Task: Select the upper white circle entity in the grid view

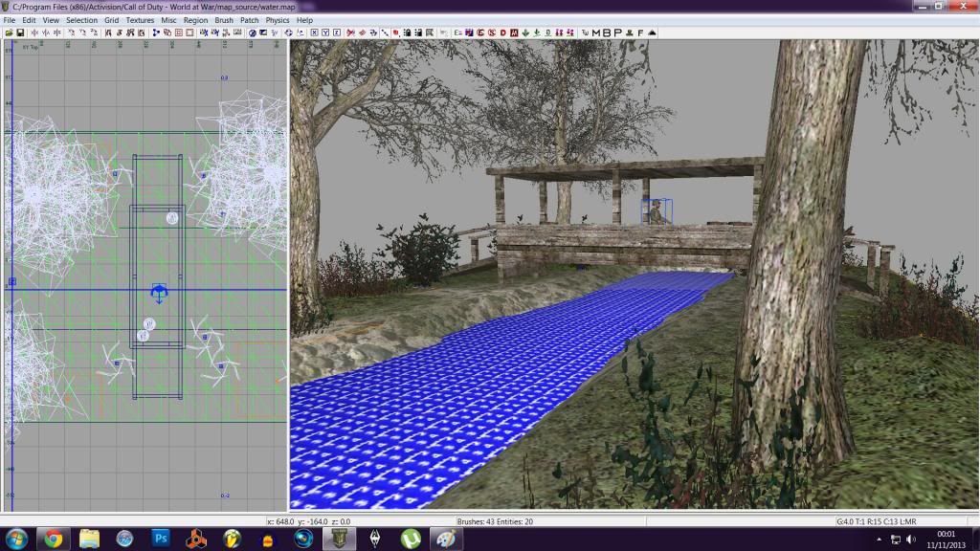Action: click(x=172, y=218)
